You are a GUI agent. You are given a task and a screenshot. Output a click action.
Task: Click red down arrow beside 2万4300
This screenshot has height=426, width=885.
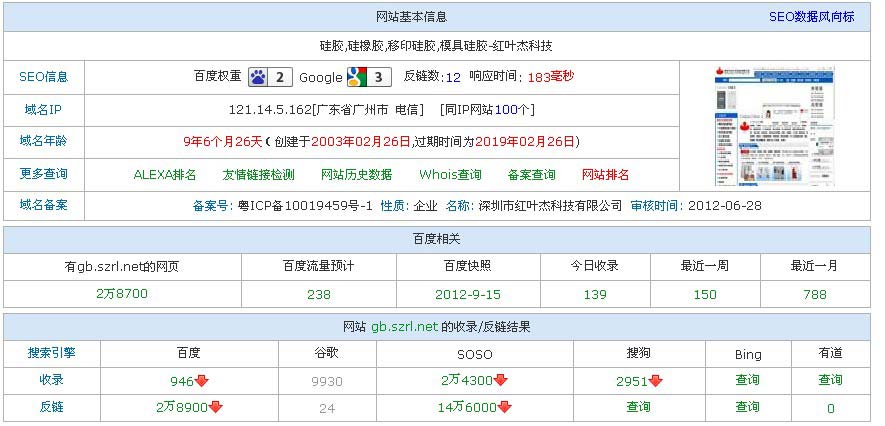501,380
